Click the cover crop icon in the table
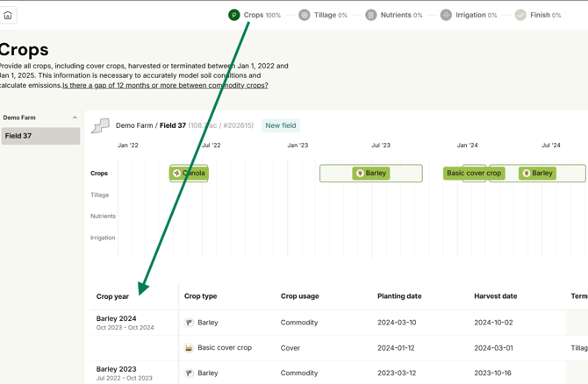Image resolution: width=588 pixels, height=384 pixels. tap(189, 348)
